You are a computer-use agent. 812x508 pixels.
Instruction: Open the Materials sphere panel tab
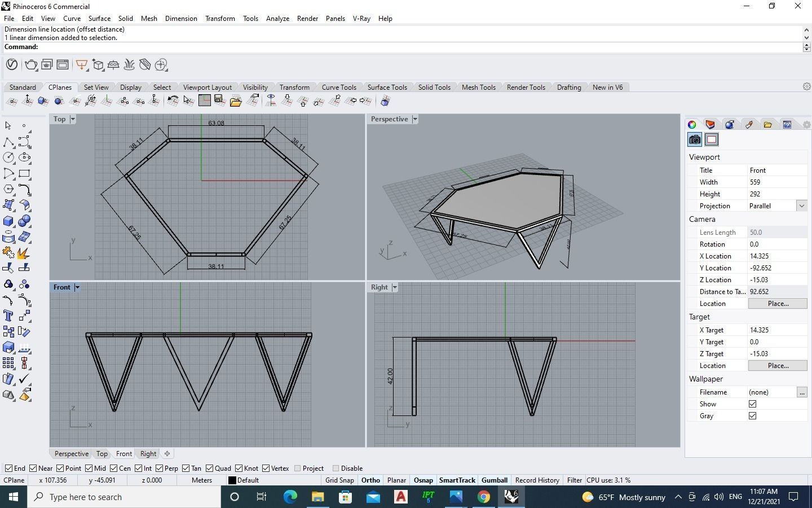point(730,124)
